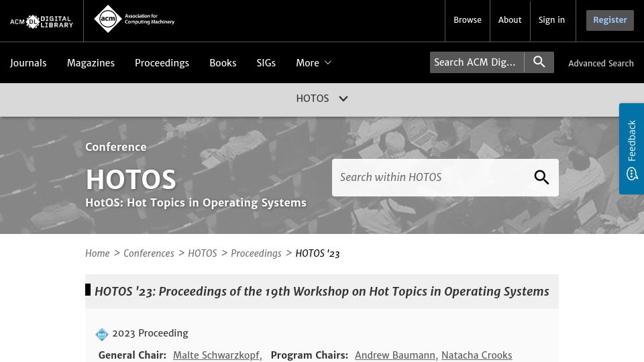Open the Journals menu item
Image resolution: width=644 pixels, height=362 pixels.
pyautogui.click(x=28, y=63)
